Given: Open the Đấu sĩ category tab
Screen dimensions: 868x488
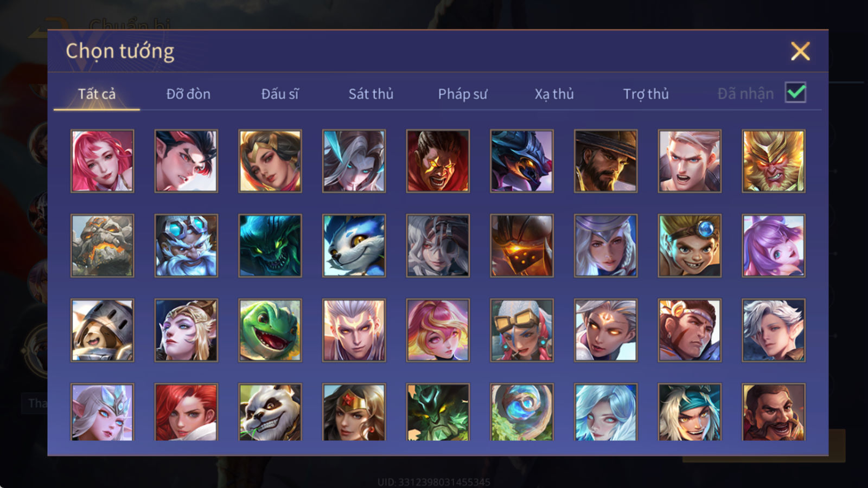Looking at the screenshot, I should (279, 94).
